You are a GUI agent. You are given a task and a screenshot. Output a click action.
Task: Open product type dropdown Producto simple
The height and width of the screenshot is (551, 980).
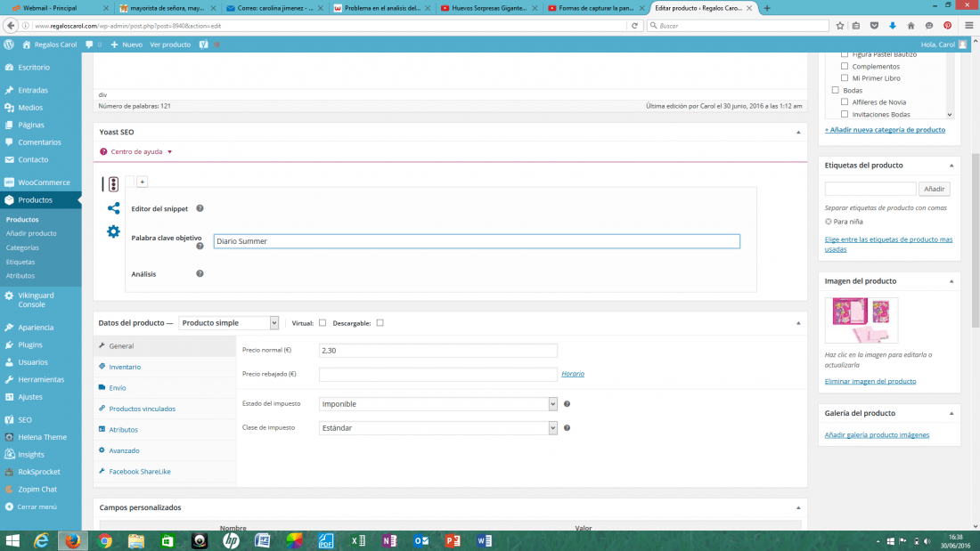pos(229,323)
